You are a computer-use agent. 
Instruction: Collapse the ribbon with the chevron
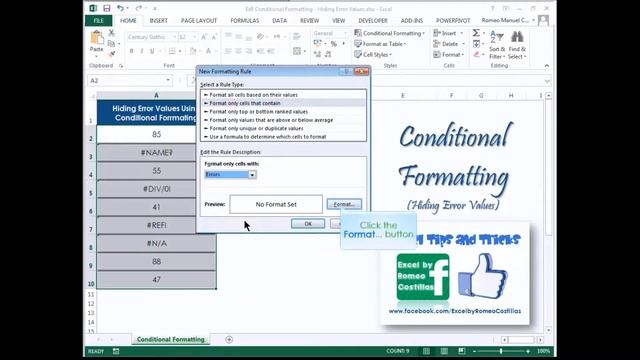(x=547, y=66)
